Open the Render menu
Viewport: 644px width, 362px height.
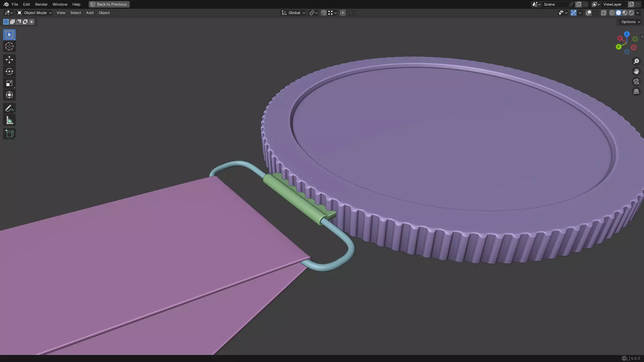(41, 4)
